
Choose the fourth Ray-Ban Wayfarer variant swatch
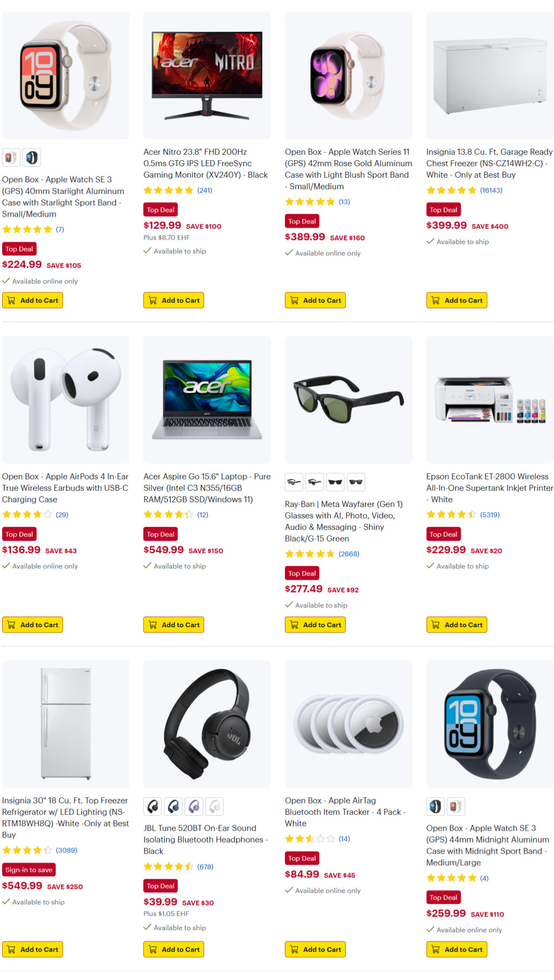356,482
